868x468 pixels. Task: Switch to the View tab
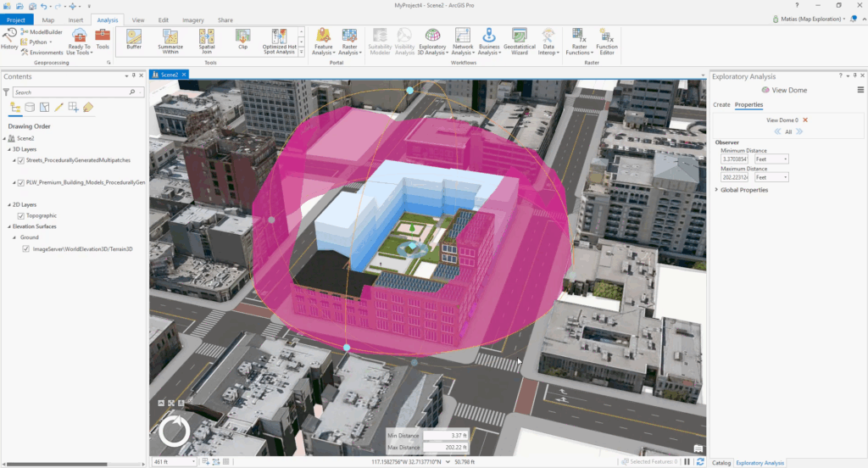click(x=138, y=20)
